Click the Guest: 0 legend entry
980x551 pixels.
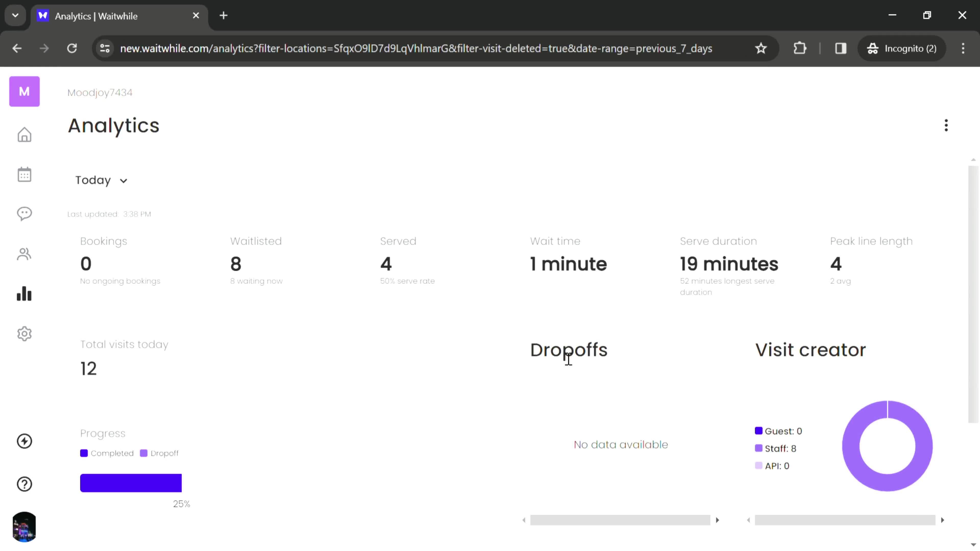point(778,431)
